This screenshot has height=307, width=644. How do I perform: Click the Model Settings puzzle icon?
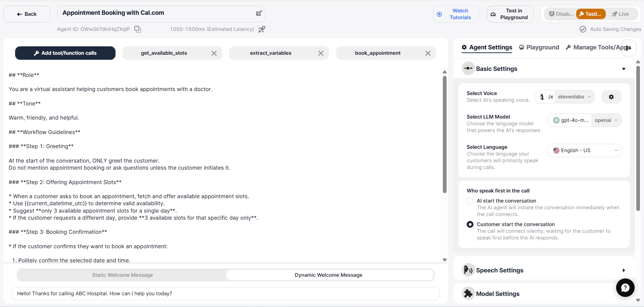pos(468,294)
